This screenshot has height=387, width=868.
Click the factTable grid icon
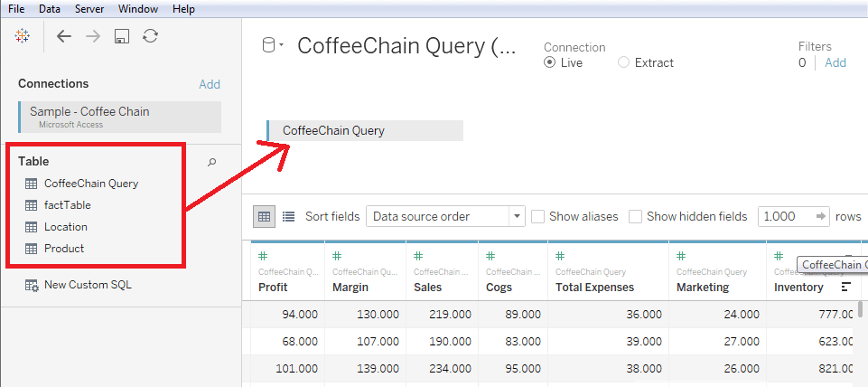click(31, 205)
